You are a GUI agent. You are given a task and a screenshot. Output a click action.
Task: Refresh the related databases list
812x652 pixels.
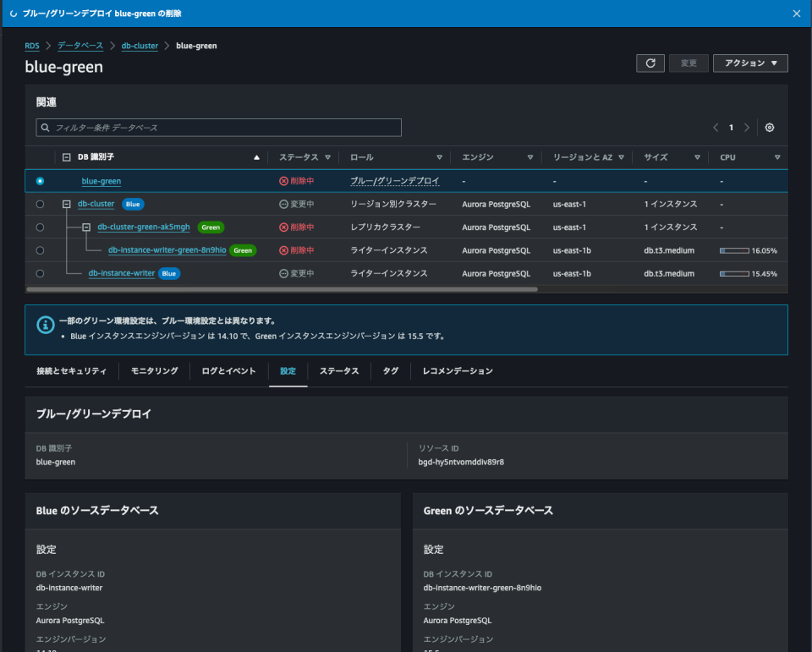click(x=650, y=63)
